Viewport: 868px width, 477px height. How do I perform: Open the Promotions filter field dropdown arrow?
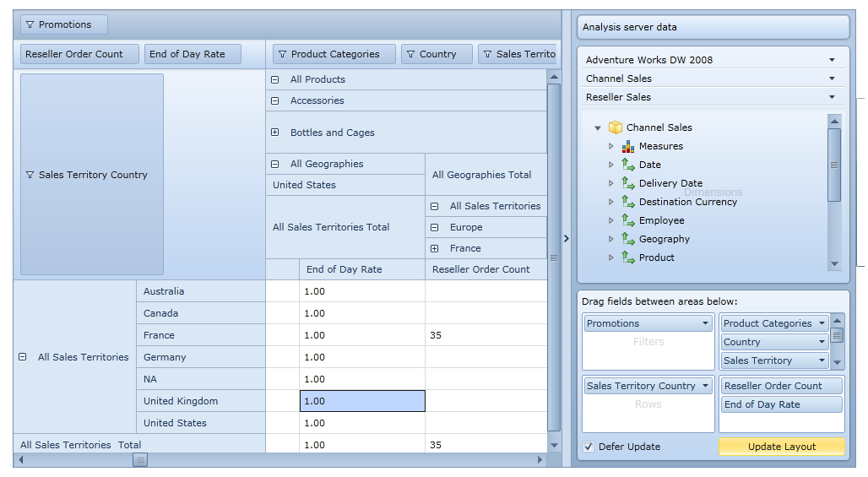[x=706, y=323]
